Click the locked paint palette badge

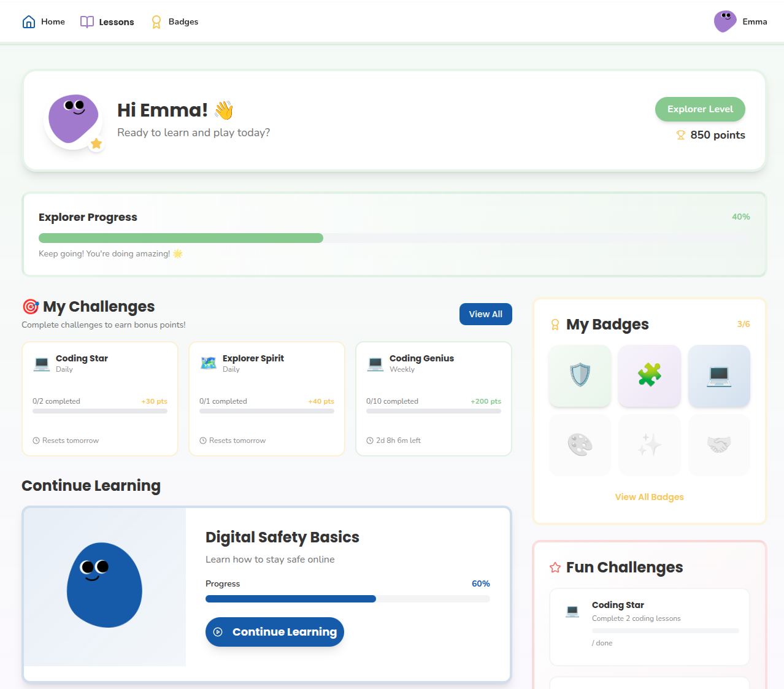click(580, 445)
